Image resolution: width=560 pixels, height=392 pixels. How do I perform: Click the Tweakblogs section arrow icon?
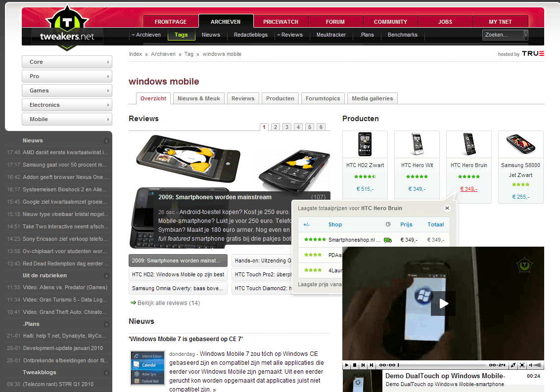[106, 373]
